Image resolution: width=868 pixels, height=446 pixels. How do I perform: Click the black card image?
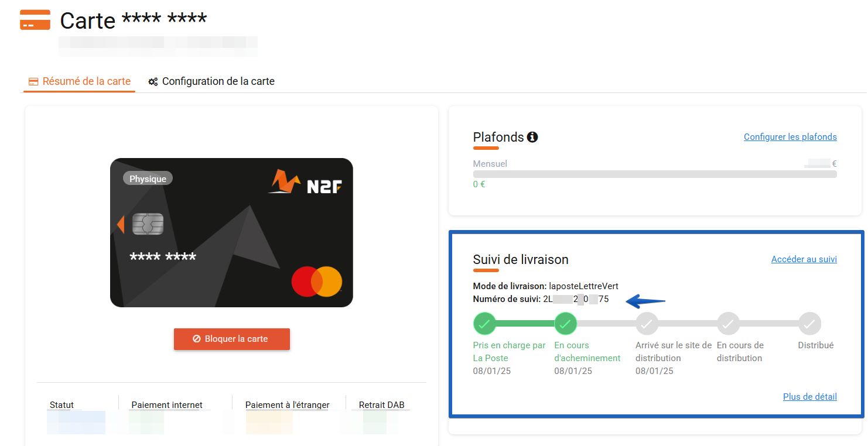point(231,232)
